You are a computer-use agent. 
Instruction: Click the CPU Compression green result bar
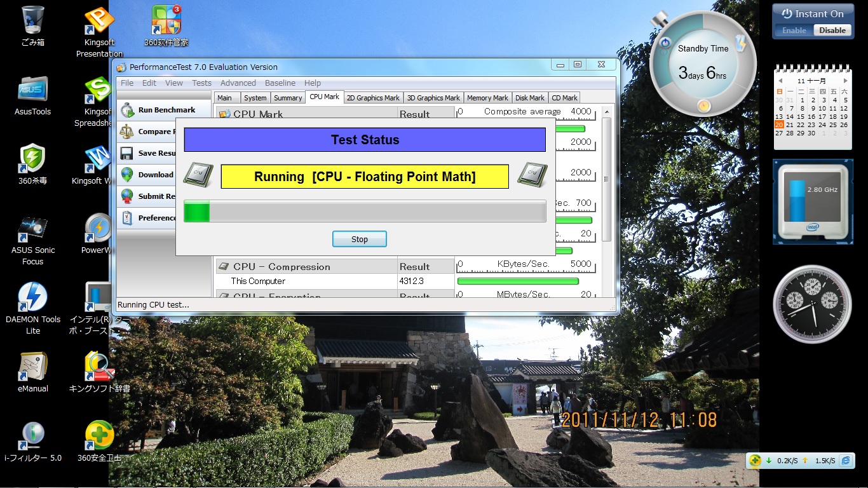tap(518, 281)
